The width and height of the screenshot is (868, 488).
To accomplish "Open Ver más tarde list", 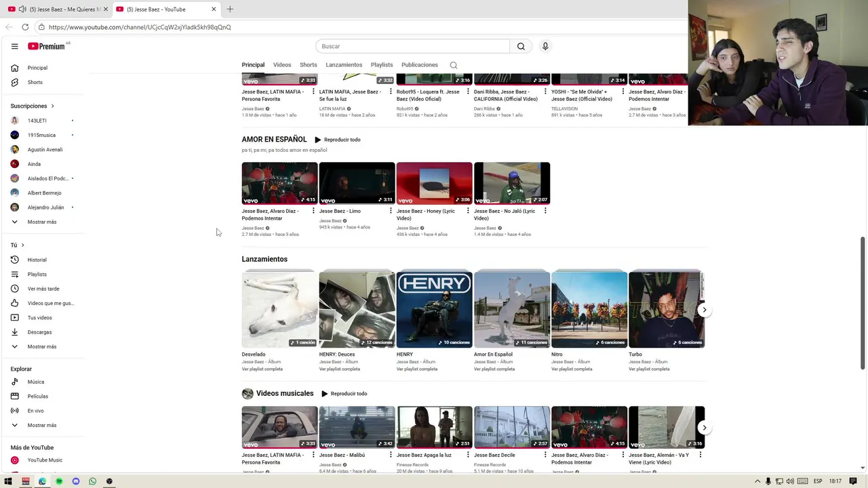I will (x=45, y=289).
